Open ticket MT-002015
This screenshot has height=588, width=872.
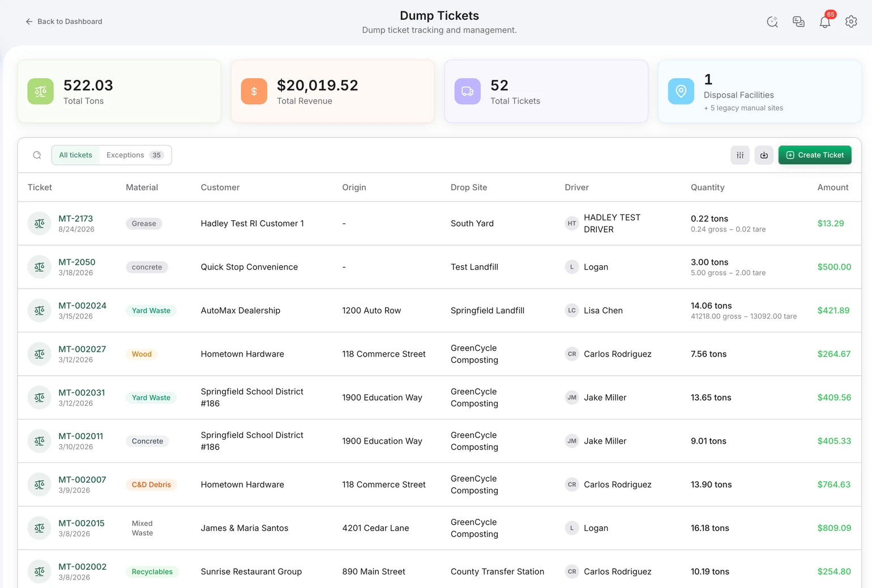coord(82,523)
